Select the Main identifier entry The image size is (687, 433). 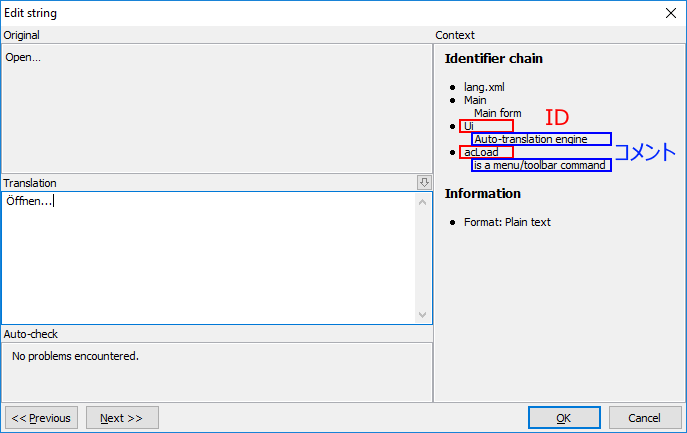[475, 100]
